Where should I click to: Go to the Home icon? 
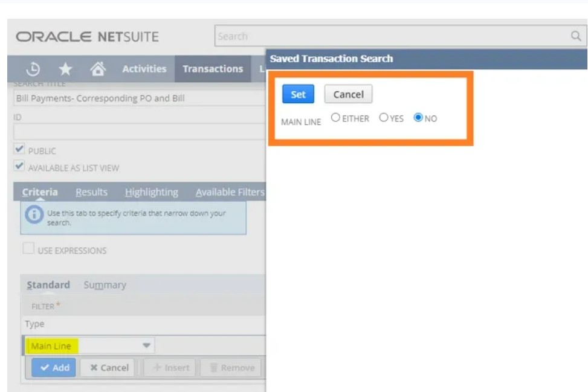tap(98, 69)
